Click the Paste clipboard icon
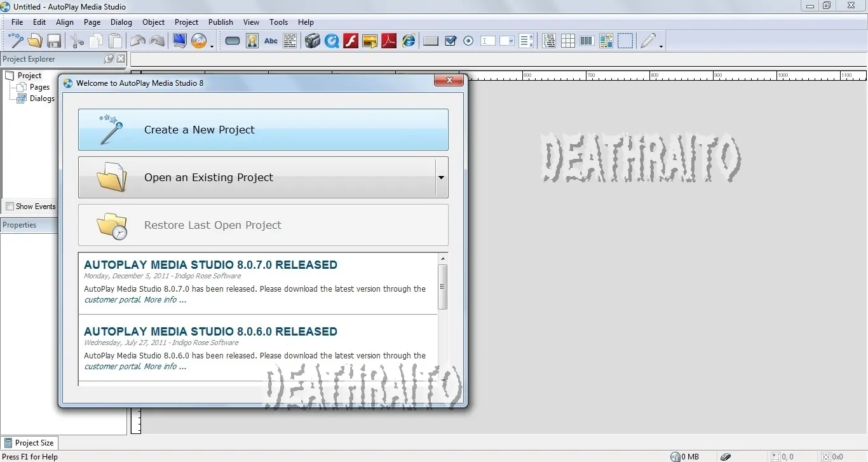Viewport: 868px width, 462px height. point(116,41)
